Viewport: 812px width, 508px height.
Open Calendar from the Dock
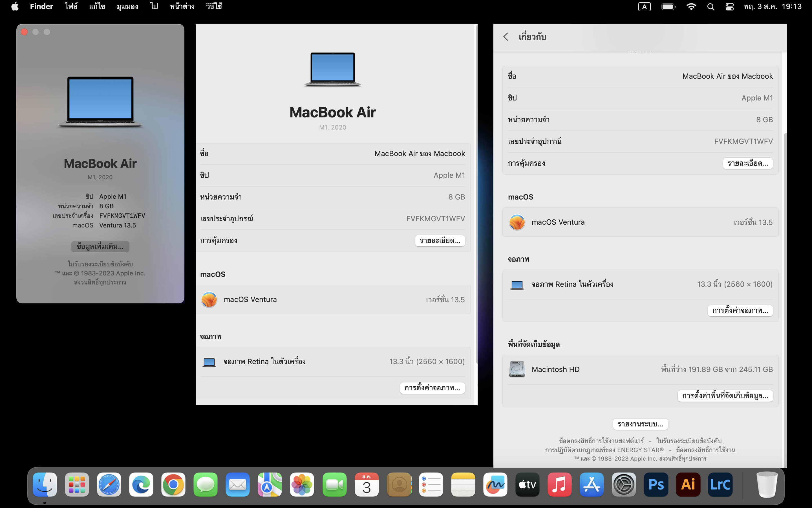(367, 485)
